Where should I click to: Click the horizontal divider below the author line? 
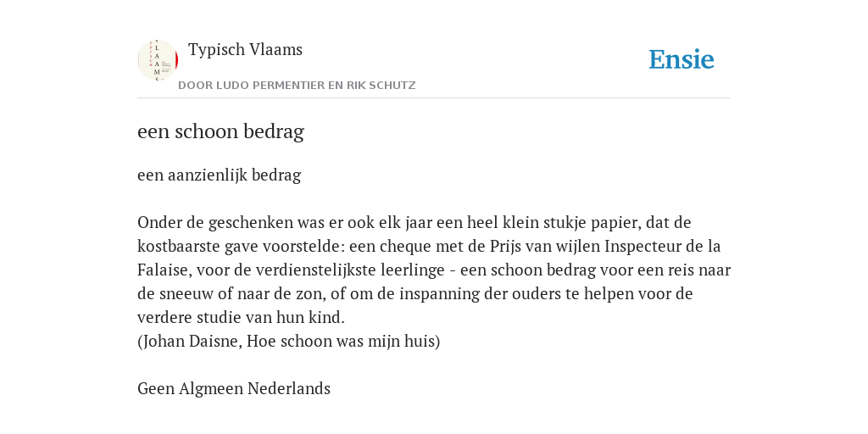[x=434, y=98]
